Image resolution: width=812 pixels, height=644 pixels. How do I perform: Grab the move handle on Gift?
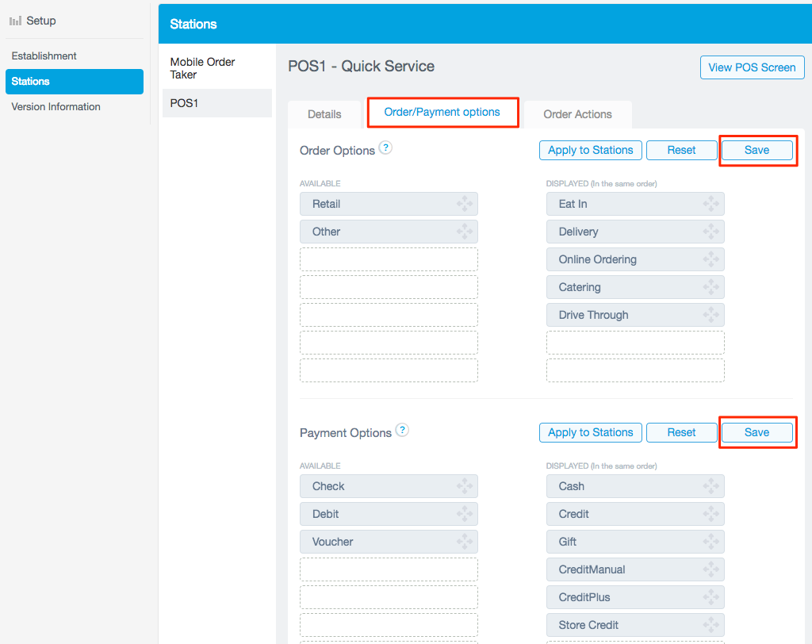(x=710, y=542)
